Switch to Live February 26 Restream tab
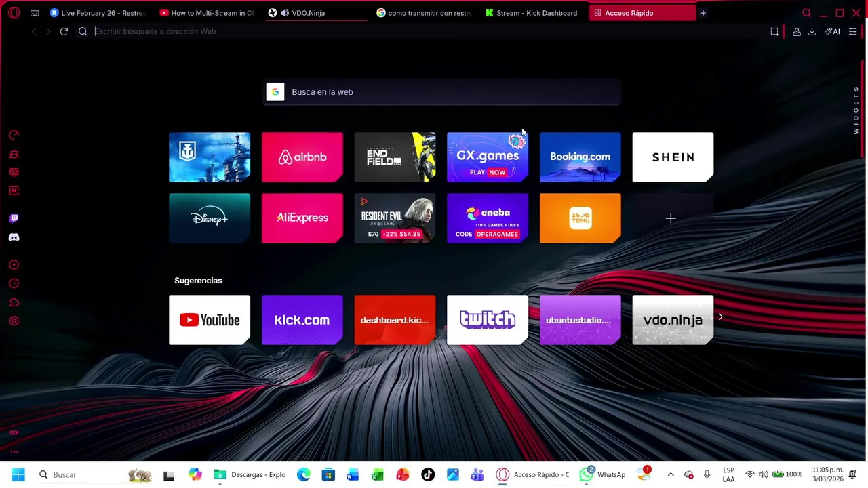Screen dimensions: 868x488 pos(98,13)
